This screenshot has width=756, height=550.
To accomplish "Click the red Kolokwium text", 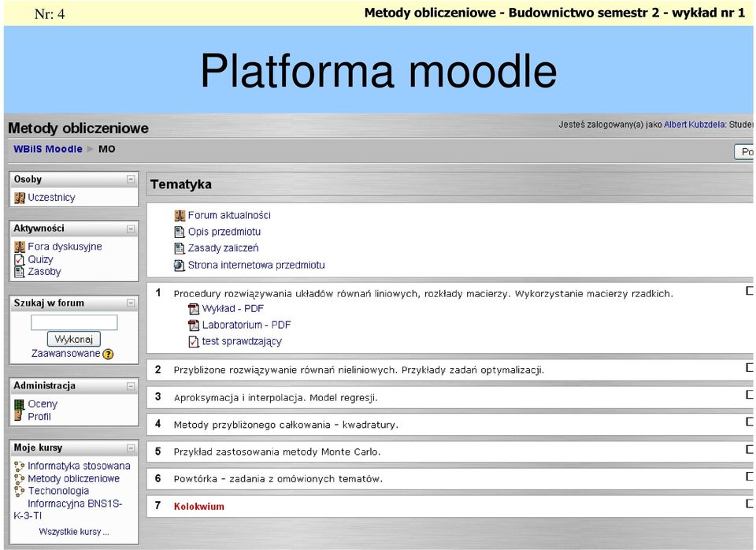I will (199, 507).
